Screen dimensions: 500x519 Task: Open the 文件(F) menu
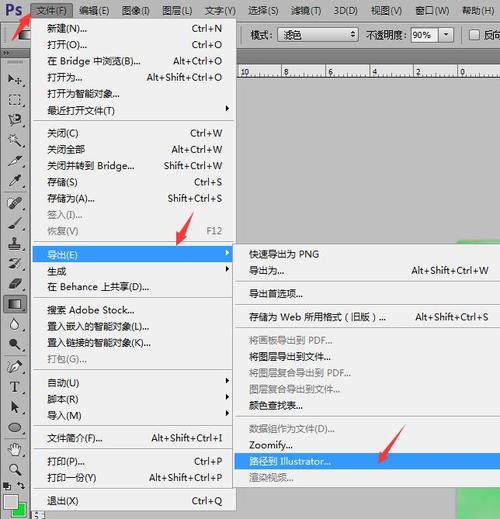(x=51, y=11)
